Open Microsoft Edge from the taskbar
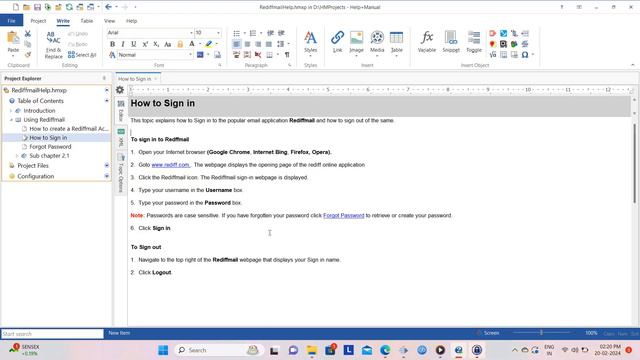Image resolution: width=640 pixels, height=360 pixels. (x=385, y=350)
